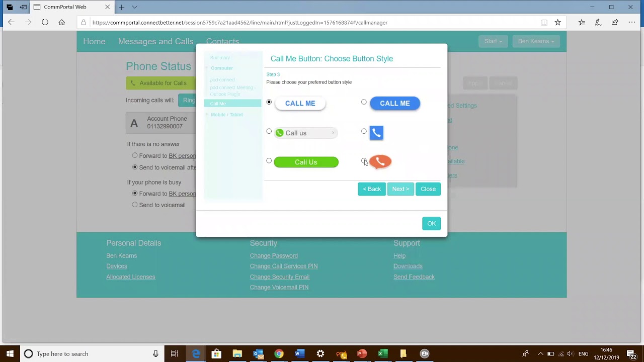
Task: Select the blue CALL ME button style
Action: point(364,102)
